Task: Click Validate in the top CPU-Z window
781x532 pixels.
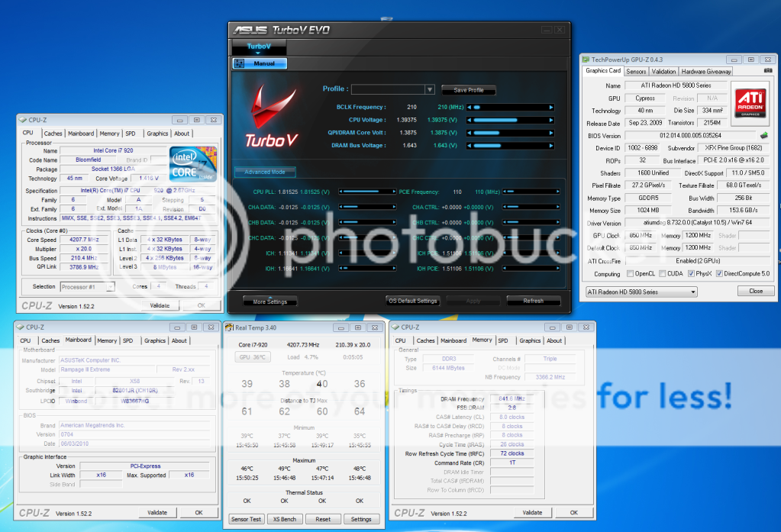Action: tap(160, 305)
